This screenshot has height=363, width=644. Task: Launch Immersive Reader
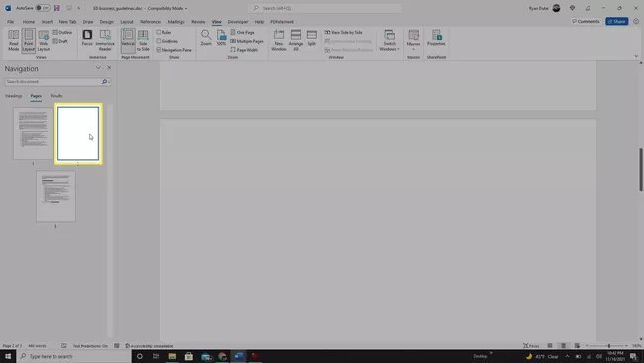[105, 40]
